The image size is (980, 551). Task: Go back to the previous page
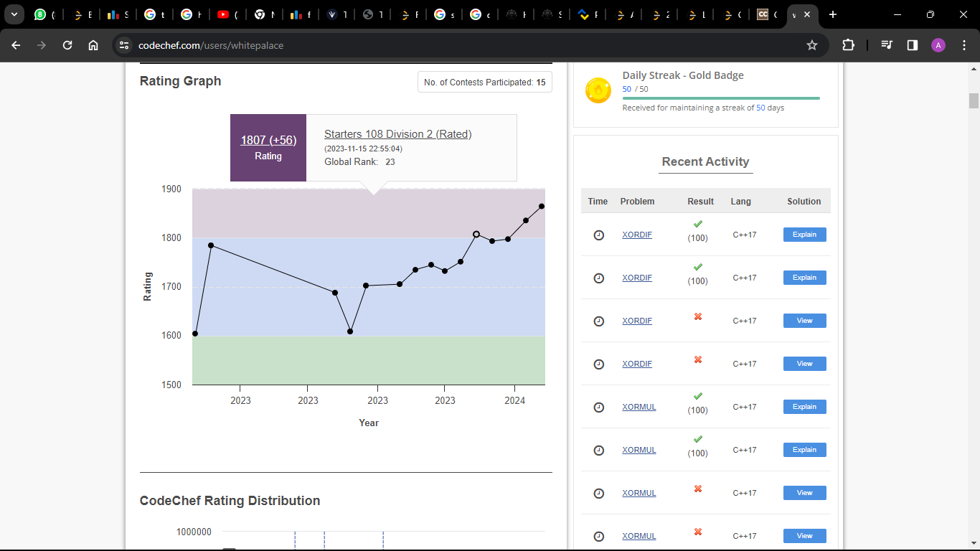pyautogui.click(x=16, y=45)
